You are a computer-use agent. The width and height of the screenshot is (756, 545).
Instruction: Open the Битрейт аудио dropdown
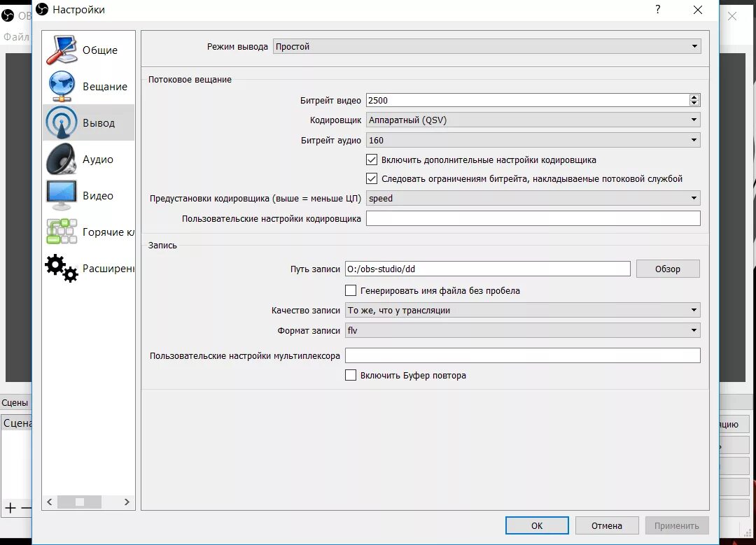click(533, 140)
